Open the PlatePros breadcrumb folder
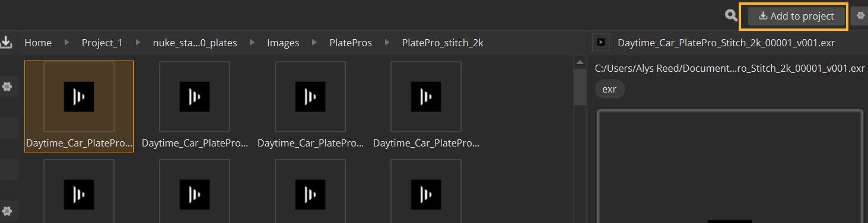868x223 pixels. 351,43
